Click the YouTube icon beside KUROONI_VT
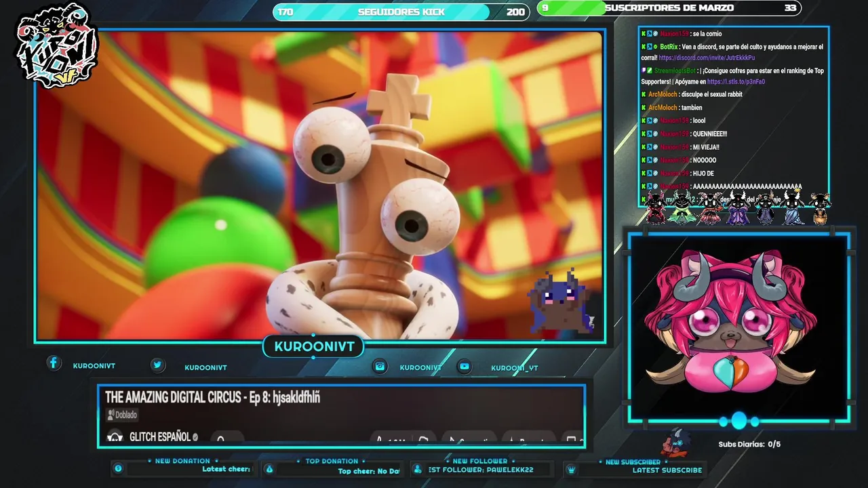868x488 pixels. pyautogui.click(x=464, y=367)
